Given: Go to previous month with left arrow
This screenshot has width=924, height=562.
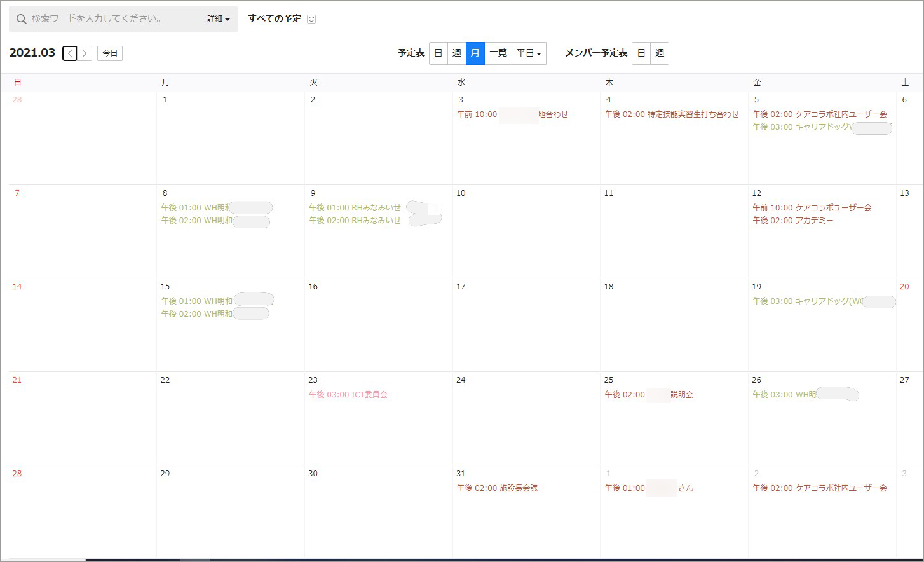Looking at the screenshot, I should 70,53.
